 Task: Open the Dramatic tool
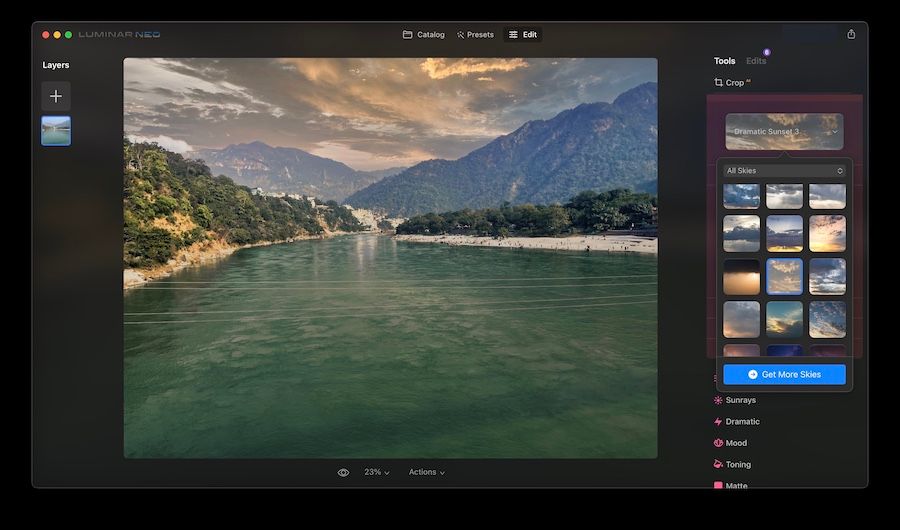coord(742,422)
